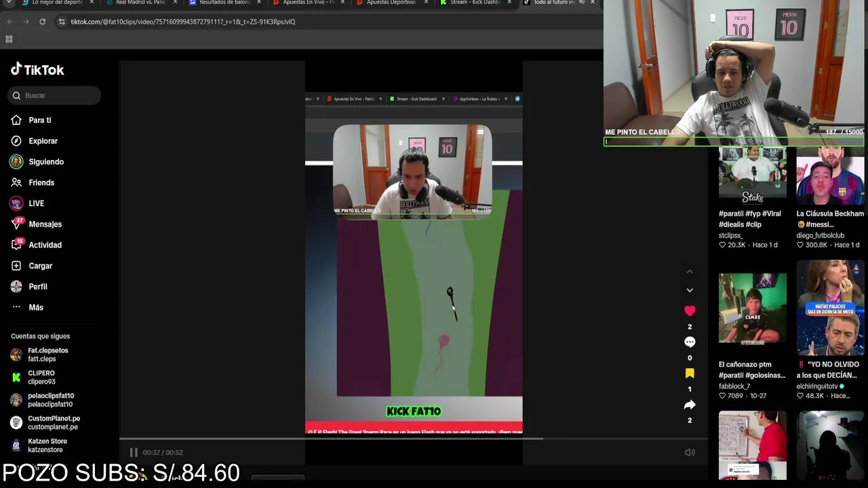Click the browser back arrow

point(9,22)
